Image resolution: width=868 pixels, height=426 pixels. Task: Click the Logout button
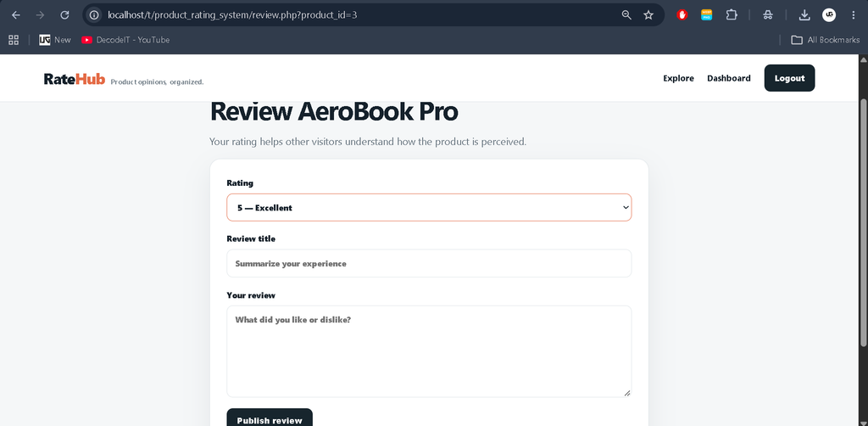click(x=789, y=78)
